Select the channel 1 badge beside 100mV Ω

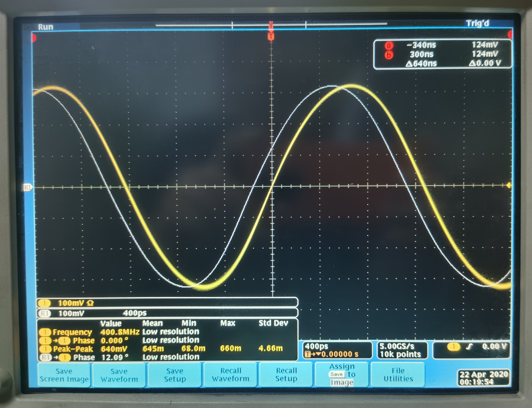45,303
